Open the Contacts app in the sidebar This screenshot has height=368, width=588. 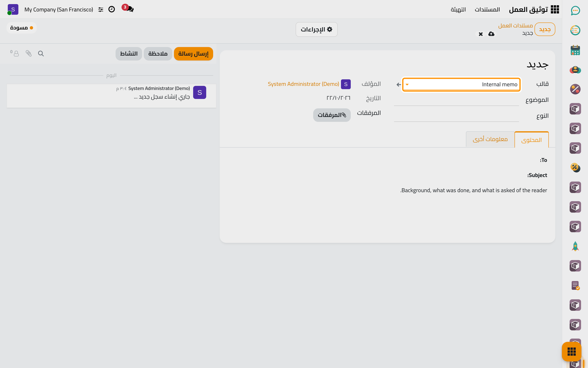tap(575, 70)
